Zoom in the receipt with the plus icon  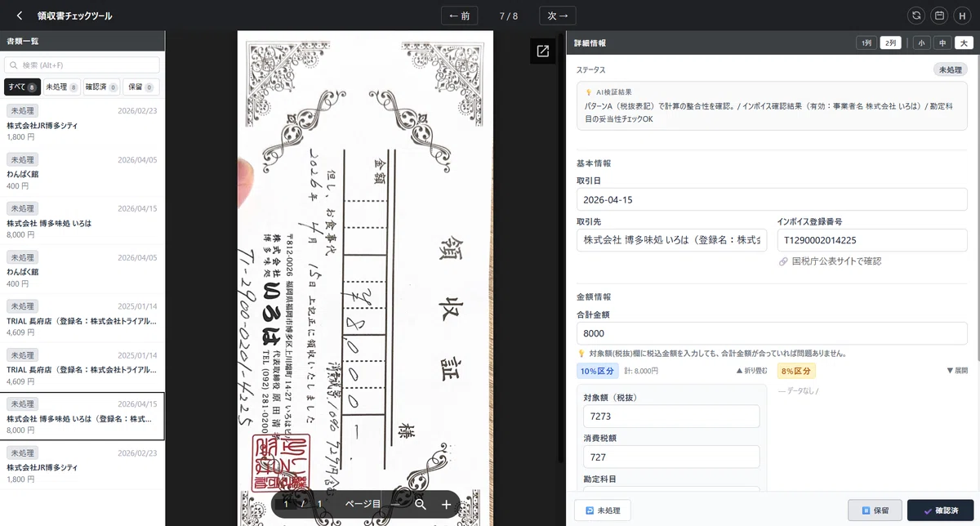pos(446,505)
